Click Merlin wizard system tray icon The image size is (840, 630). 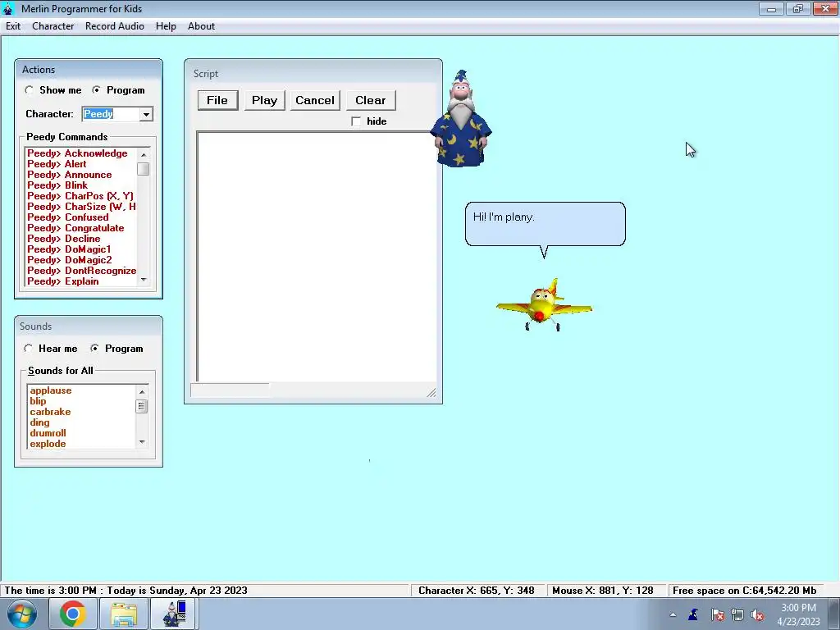(x=693, y=614)
